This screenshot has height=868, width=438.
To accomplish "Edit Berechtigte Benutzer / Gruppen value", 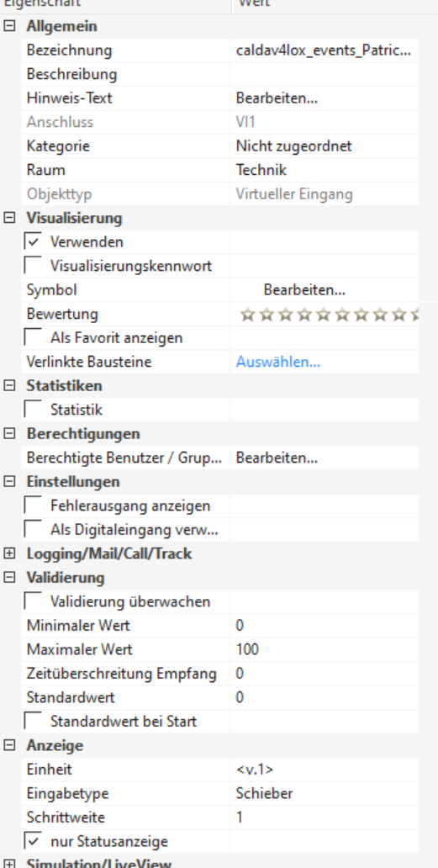I will pos(277,458).
